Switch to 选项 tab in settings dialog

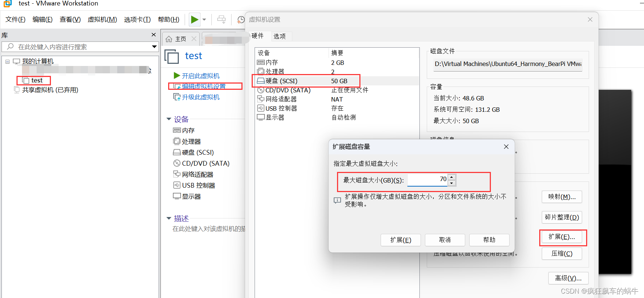pyautogui.click(x=280, y=36)
